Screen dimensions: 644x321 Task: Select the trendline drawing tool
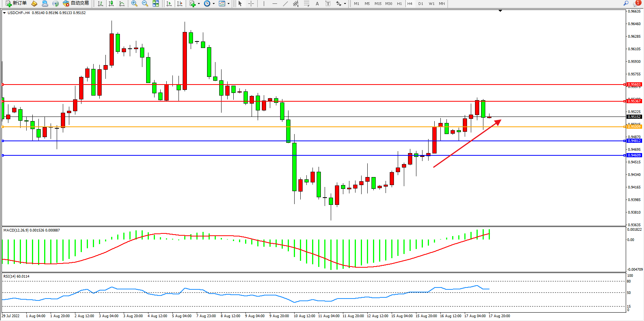(x=285, y=3)
